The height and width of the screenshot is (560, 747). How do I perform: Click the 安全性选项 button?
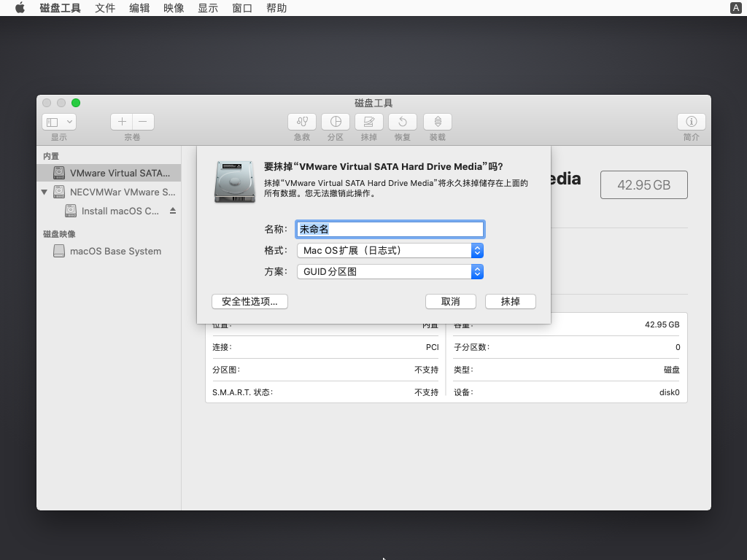pyautogui.click(x=249, y=301)
